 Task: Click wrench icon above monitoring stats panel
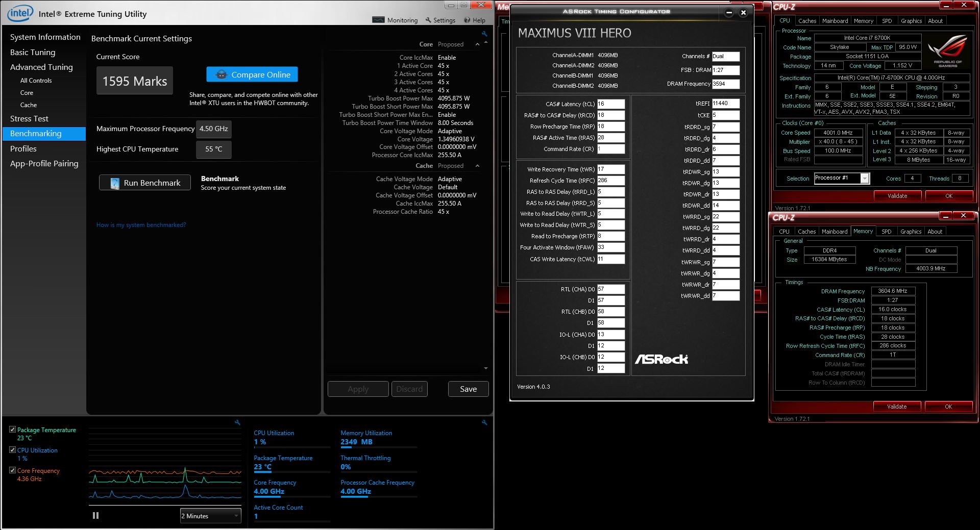coord(484,422)
